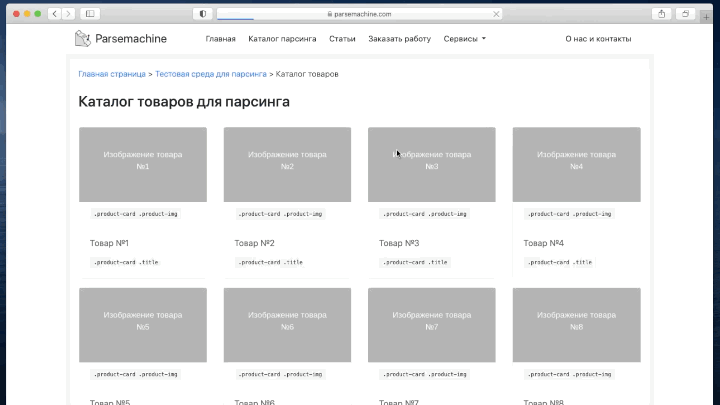Go forward with Safari's forward arrow
The image size is (720, 405).
point(68,14)
